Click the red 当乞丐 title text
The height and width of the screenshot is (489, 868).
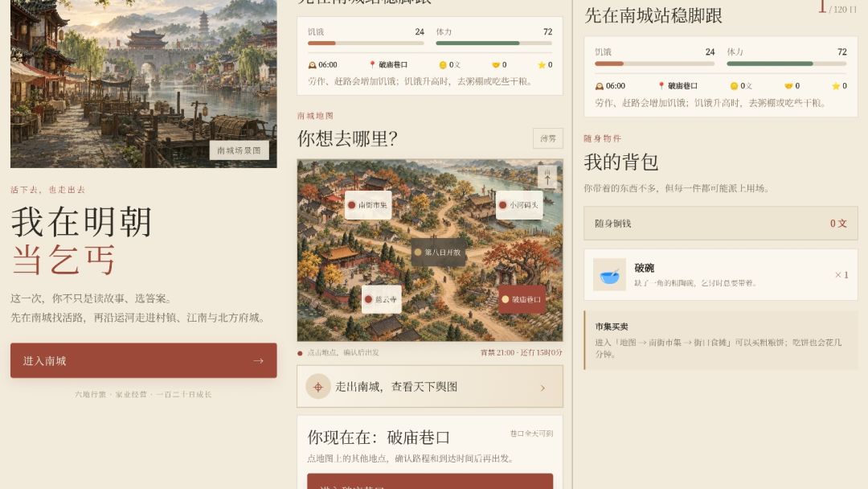click(x=63, y=260)
